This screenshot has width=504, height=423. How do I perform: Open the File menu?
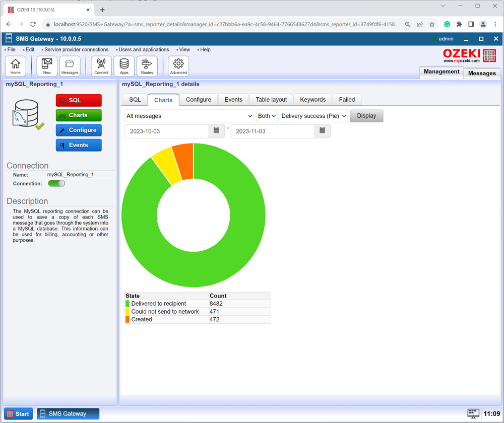tap(11, 49)
